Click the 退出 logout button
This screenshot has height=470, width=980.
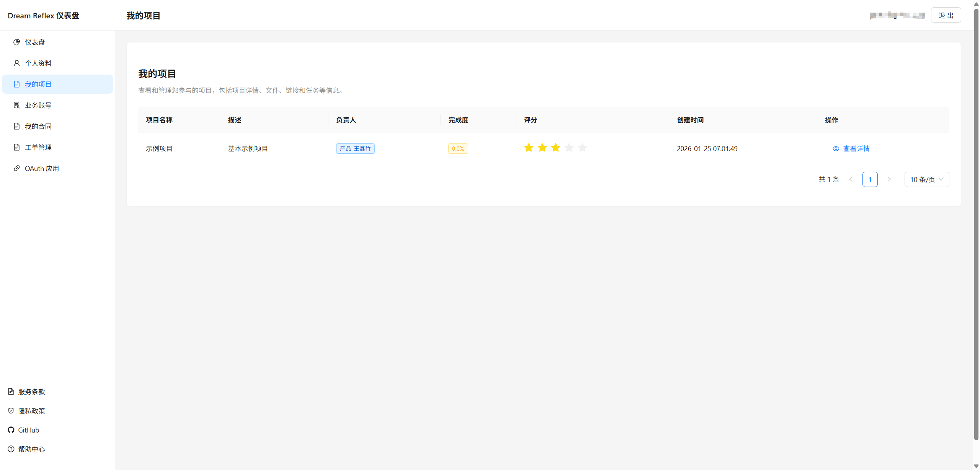[x=946, y=15]
